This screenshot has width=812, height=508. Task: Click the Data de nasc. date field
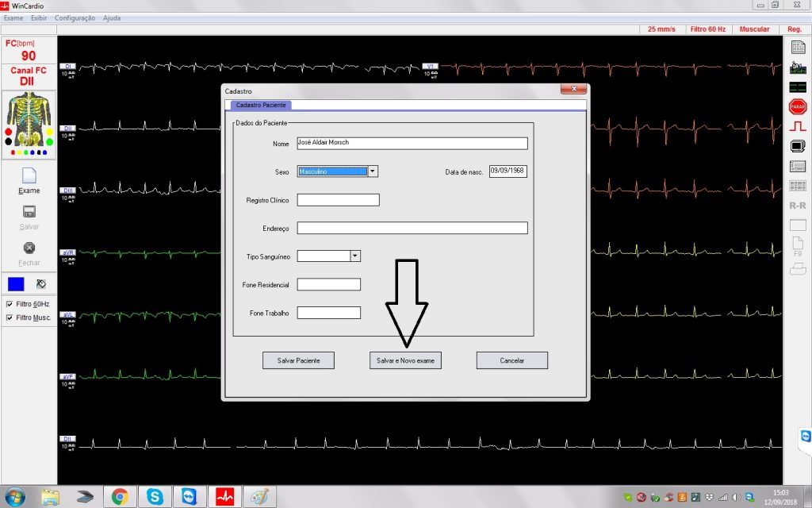pyautogui.click(x=508, y=171)
